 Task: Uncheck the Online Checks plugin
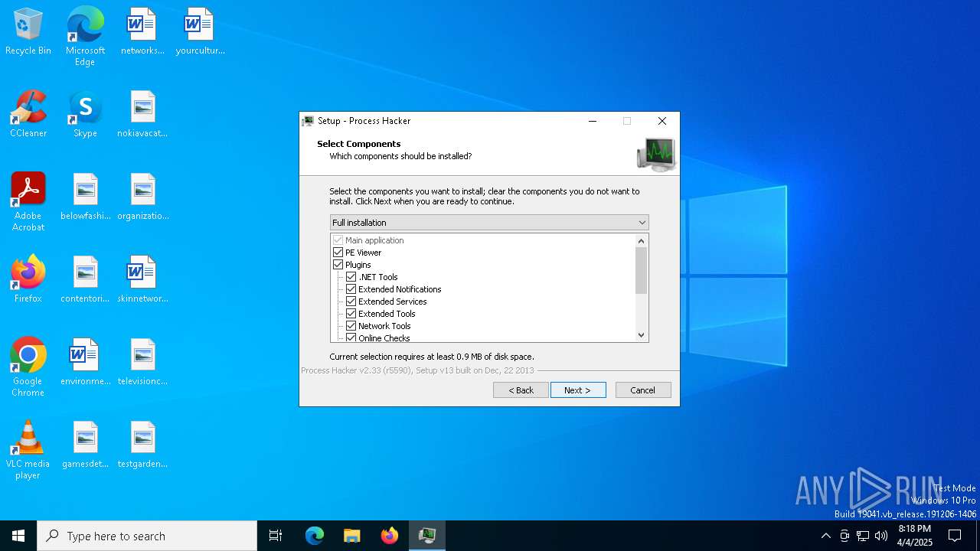(x=351, y=337)
